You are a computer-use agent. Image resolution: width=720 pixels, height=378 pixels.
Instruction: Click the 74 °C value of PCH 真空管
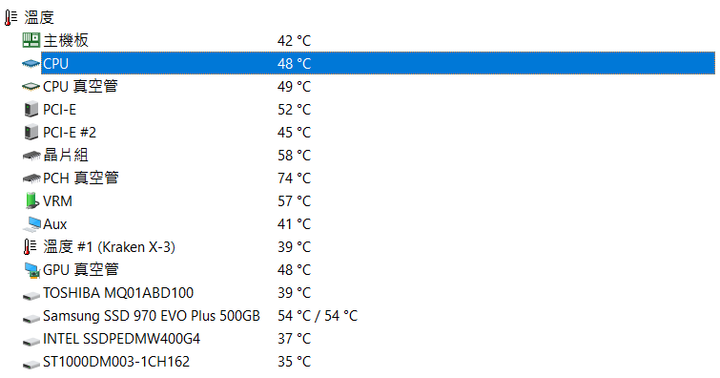point(294,178)
